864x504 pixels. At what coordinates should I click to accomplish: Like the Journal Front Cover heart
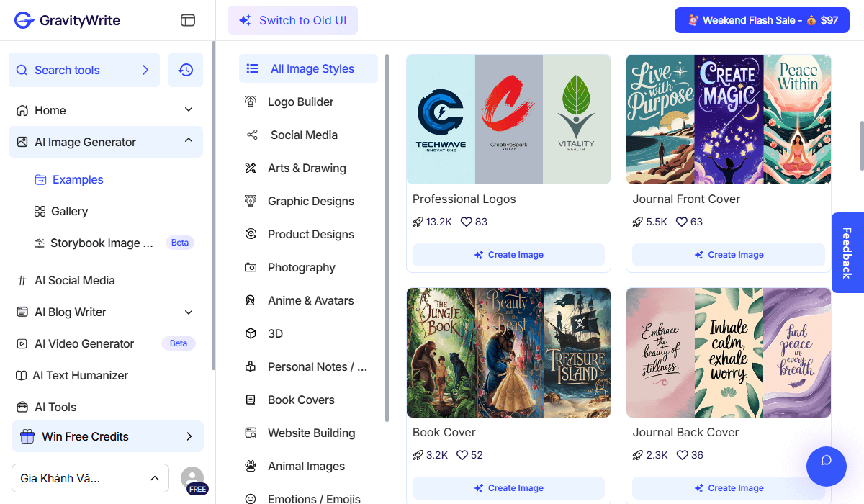pos(681,222)
